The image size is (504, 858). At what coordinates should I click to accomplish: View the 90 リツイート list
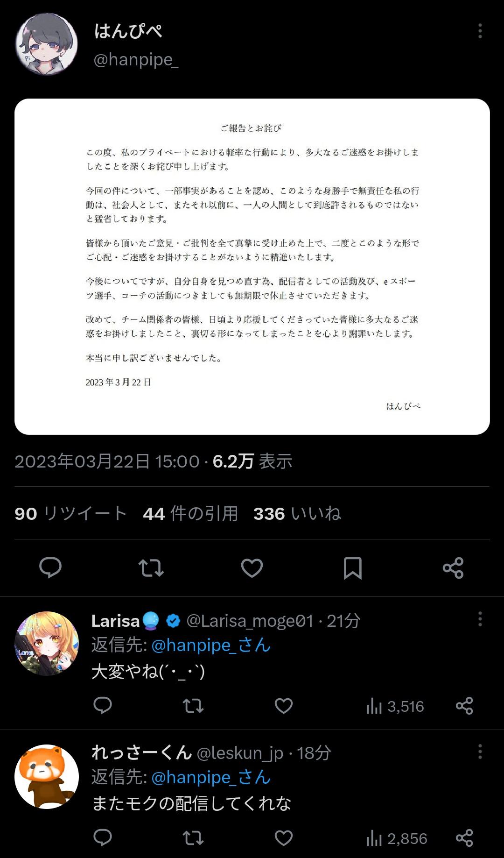point(70,513)
